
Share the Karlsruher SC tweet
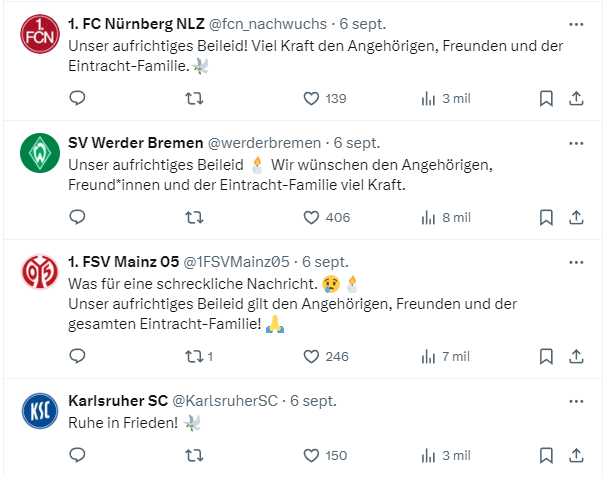pyautogui.click(x=576, y=455)
